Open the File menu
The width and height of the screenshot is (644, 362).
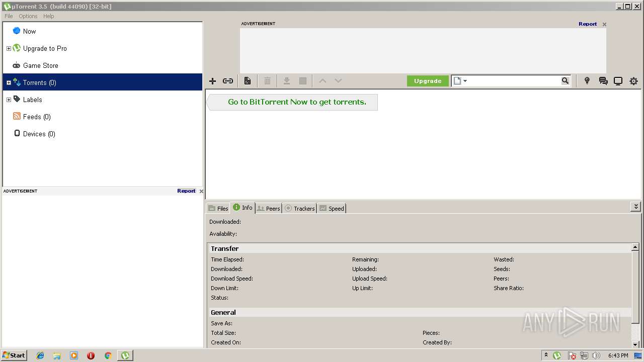[9, 16]
